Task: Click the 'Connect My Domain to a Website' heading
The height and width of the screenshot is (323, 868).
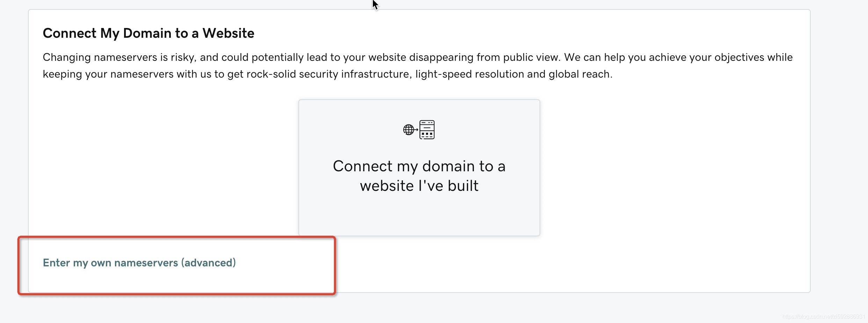Action: tap(149, 33)
